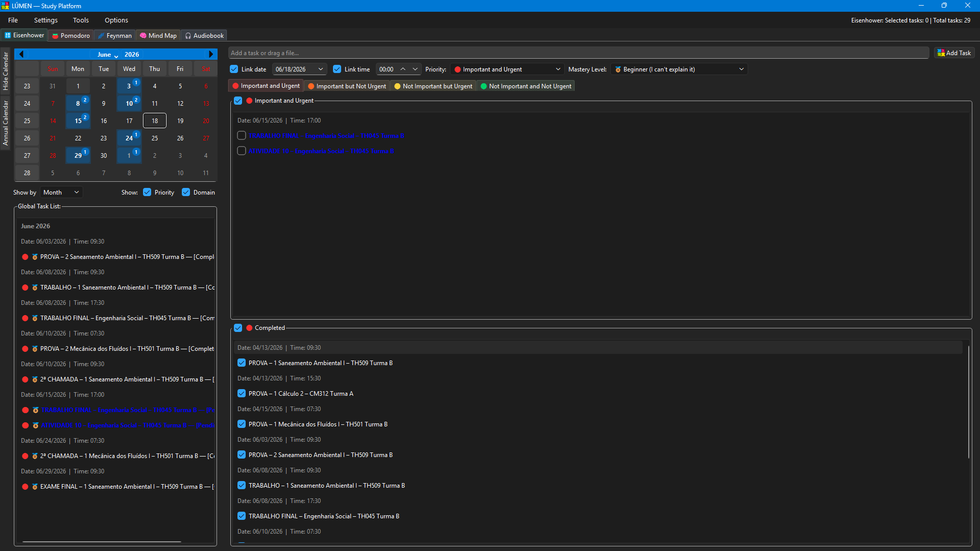The height and width of the screenshot is (551, 980).
Task: Check the ATIVIDADE 10 Engenharia Social task
Action: pyautogui.click(x=242, y=151)
